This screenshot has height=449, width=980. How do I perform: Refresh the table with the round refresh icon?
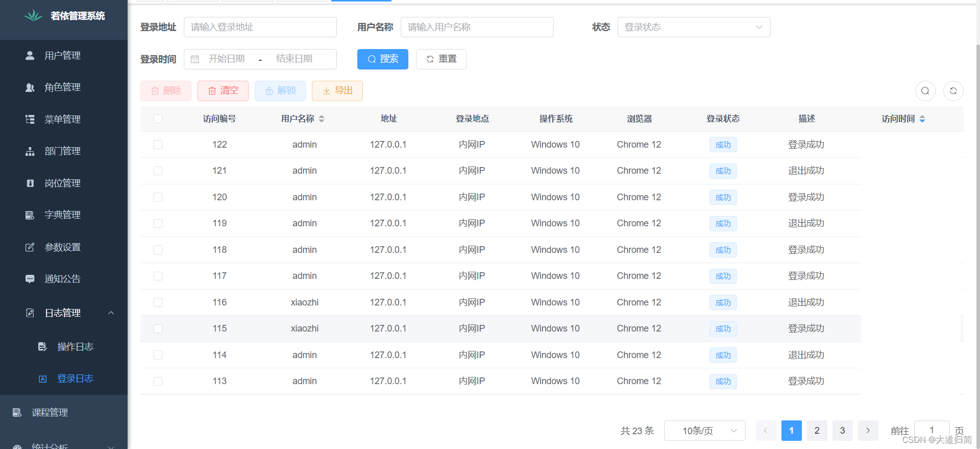pos(953,91)
